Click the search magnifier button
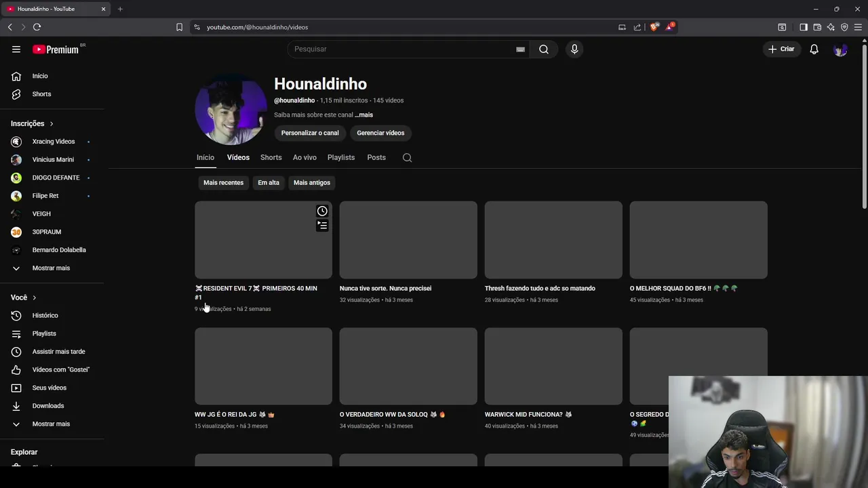Screen dimensions: 868x488 (x=544, y=49)
